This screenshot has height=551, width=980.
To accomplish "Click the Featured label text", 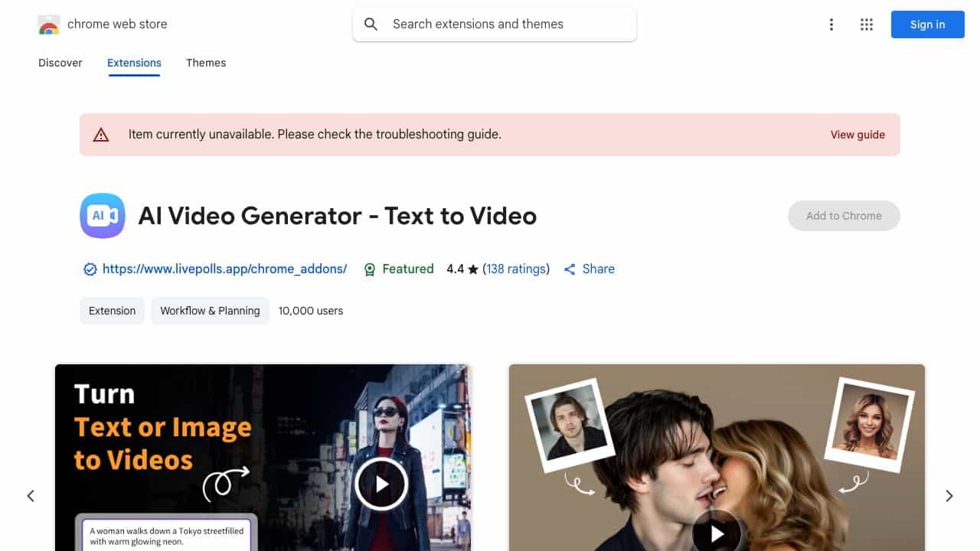I will coord(408,269).
